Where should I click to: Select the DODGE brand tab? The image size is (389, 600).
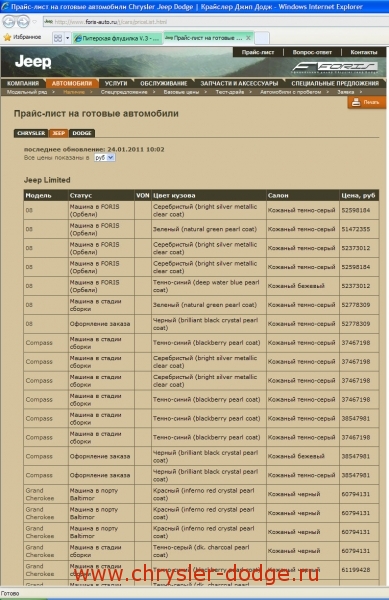82,133
